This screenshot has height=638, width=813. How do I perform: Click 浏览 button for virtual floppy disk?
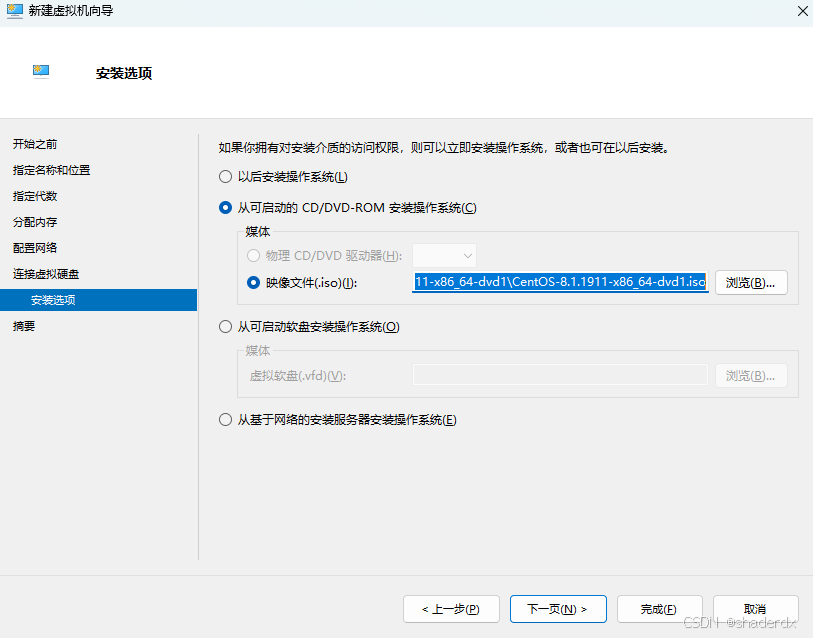pyautogui.click(x=751, y=376)
